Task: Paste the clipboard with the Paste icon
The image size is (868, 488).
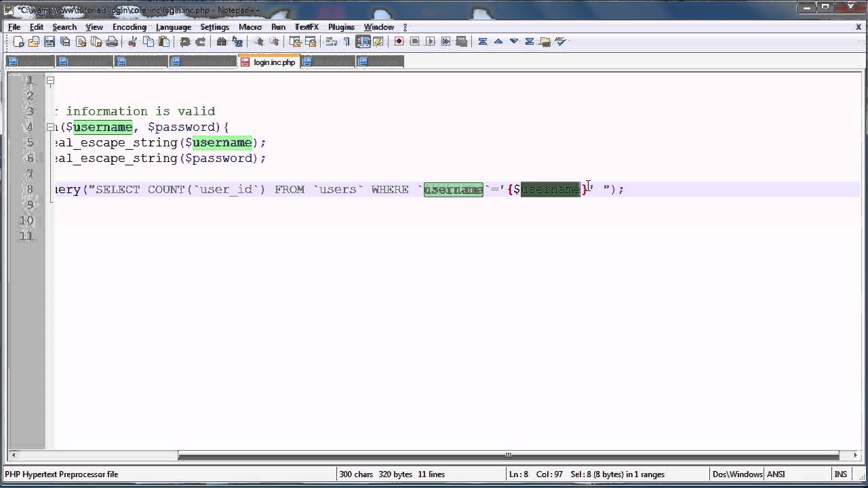Action: [164, 41]
